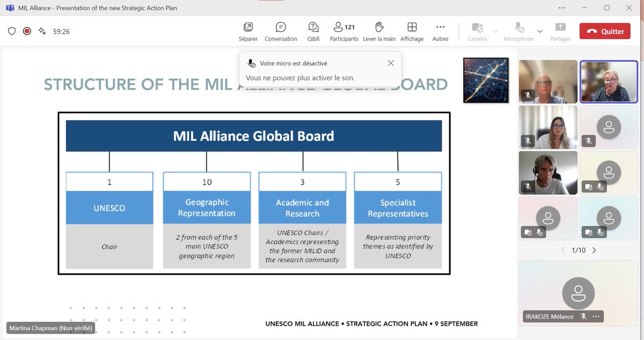Dismiss the 'Votre micro est désactivé' notification
This screenshot has width=644, height=340.
(391, 63)
